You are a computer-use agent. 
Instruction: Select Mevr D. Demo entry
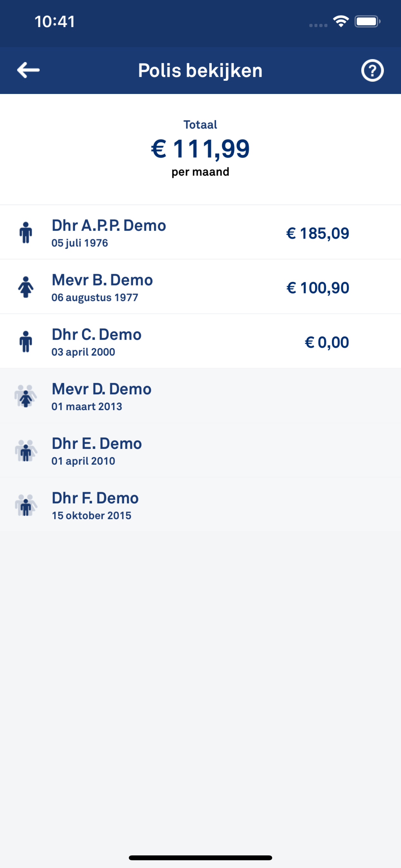pos(101,389)
